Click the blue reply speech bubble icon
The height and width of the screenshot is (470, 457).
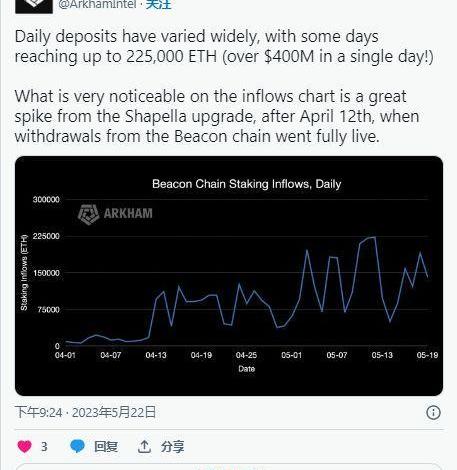pos(77,446)
